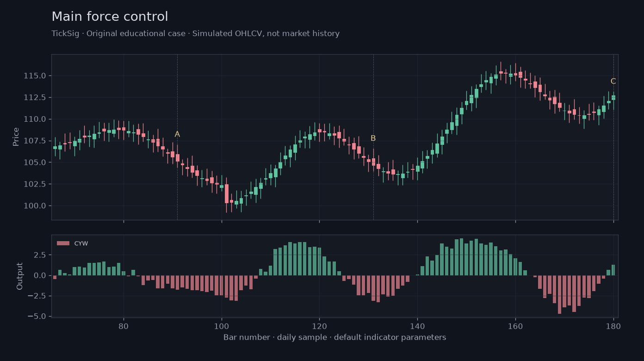Click price axis tick 105.0

pyautogui.click(x=35, y=162)
